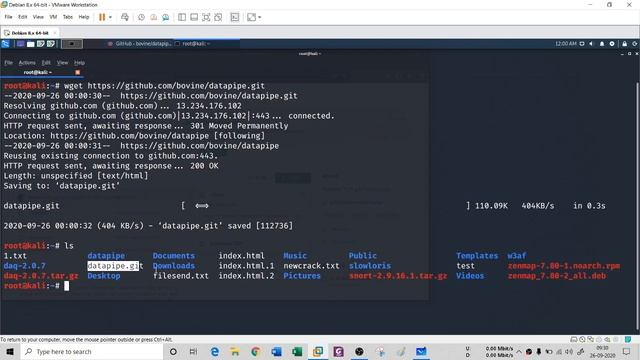640x360 pixels.
Task: Select the root@kali terminal session tab
Action: pos(41,72)
